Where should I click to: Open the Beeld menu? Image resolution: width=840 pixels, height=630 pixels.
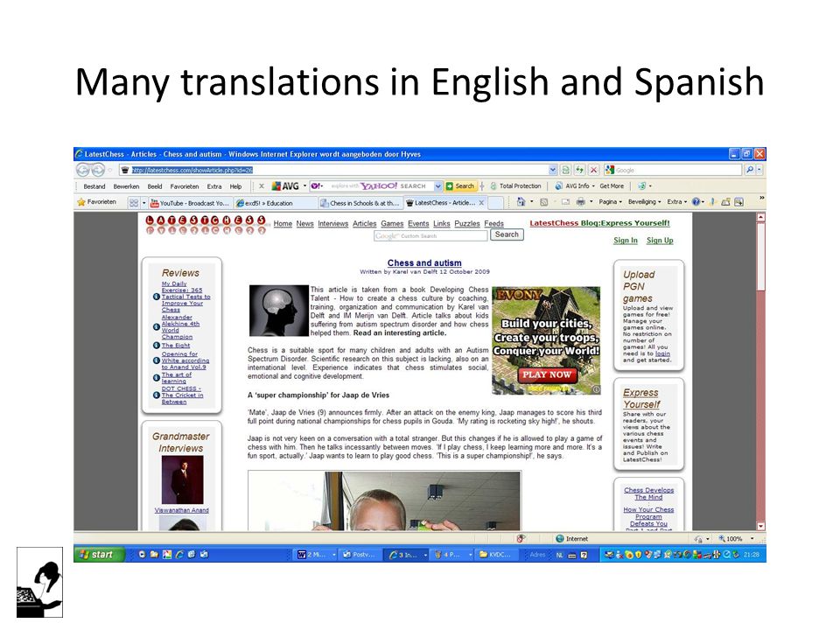point(155,186)
